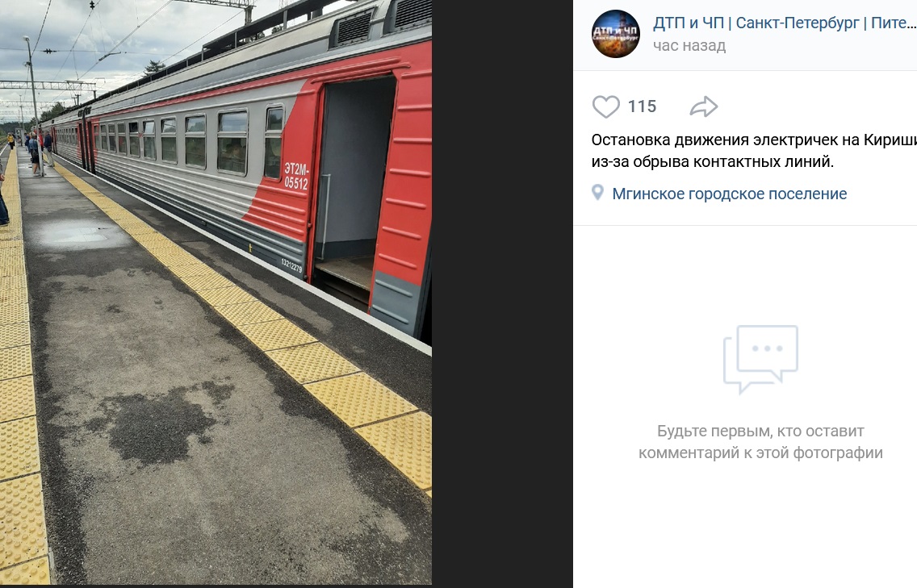Click the open train door in the photo
Image resolution: width=917 pixels, height=588 pixels.
point(351,187)
